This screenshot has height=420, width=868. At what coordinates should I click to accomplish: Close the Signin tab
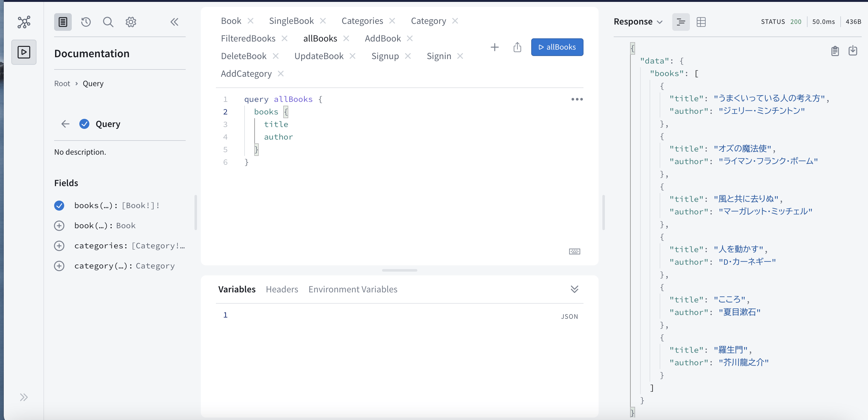[460, 56]
